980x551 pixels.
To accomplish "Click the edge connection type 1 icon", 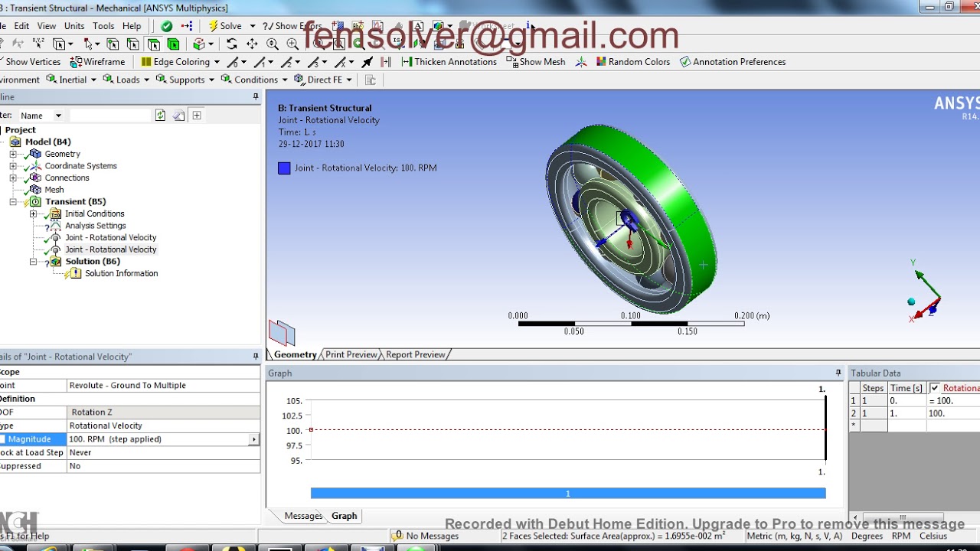I will tap(260, 62).
